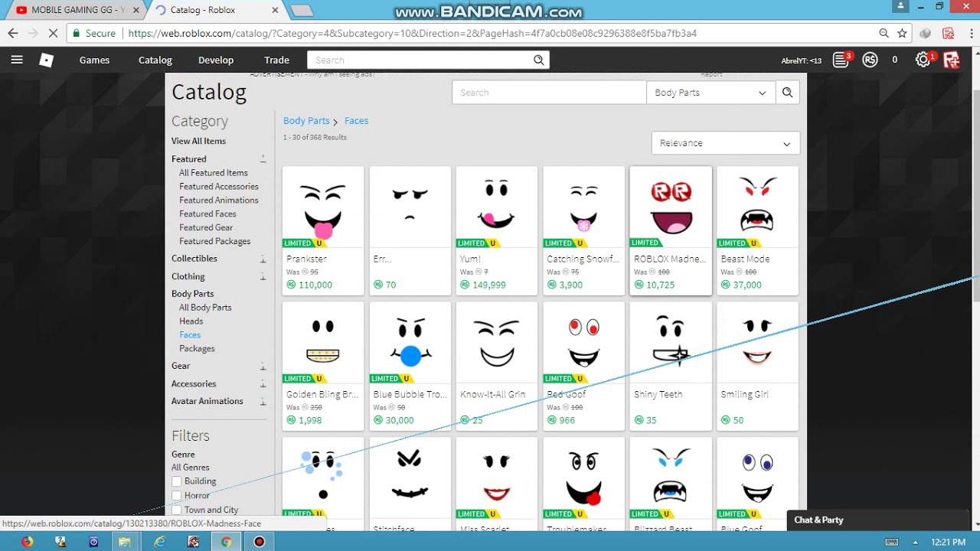Open the Yum! face item
The height and width of the screenshot is (551, 980).
point(497,230)
